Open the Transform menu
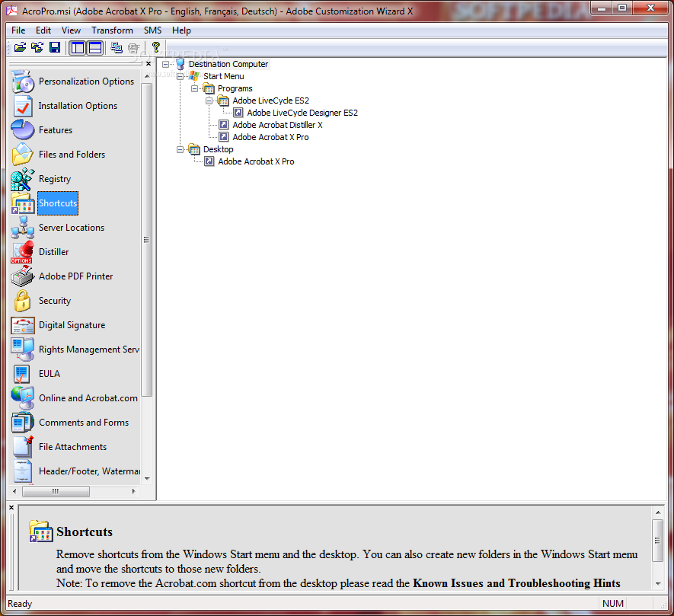The image size is (674, 616). coord(112,30)
